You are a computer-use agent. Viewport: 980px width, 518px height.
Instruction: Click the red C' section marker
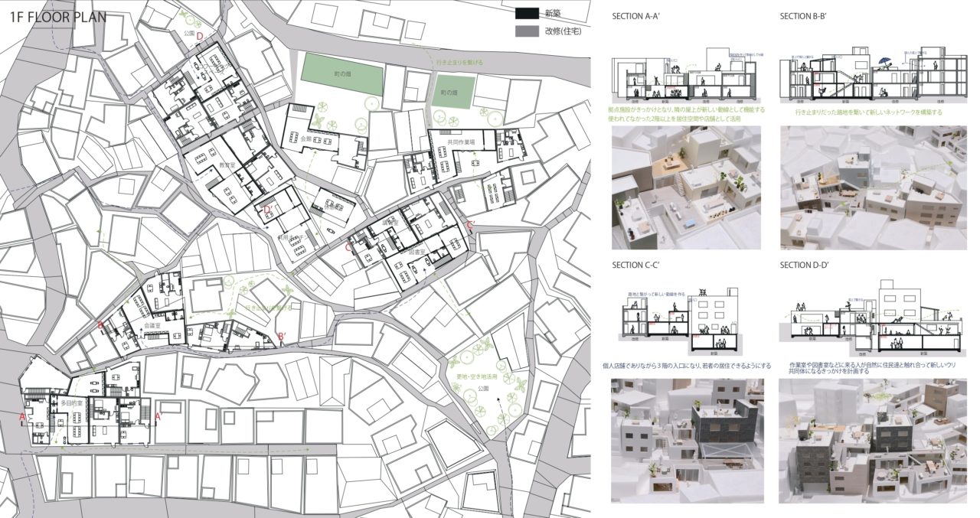pyautogui.click(x=471, y=225)
